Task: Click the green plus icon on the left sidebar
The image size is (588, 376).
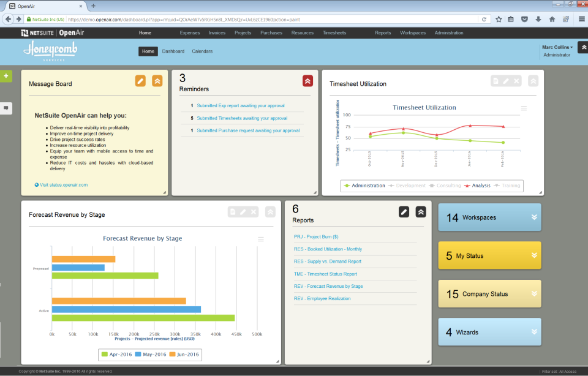Action: pos(7,76)
